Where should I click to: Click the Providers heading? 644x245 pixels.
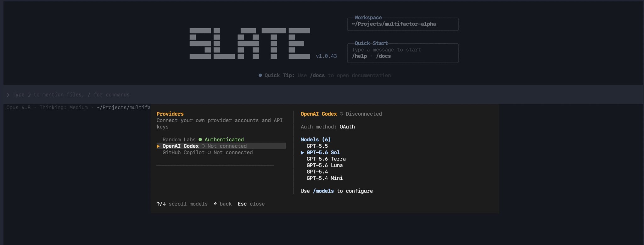coord(170,114)
